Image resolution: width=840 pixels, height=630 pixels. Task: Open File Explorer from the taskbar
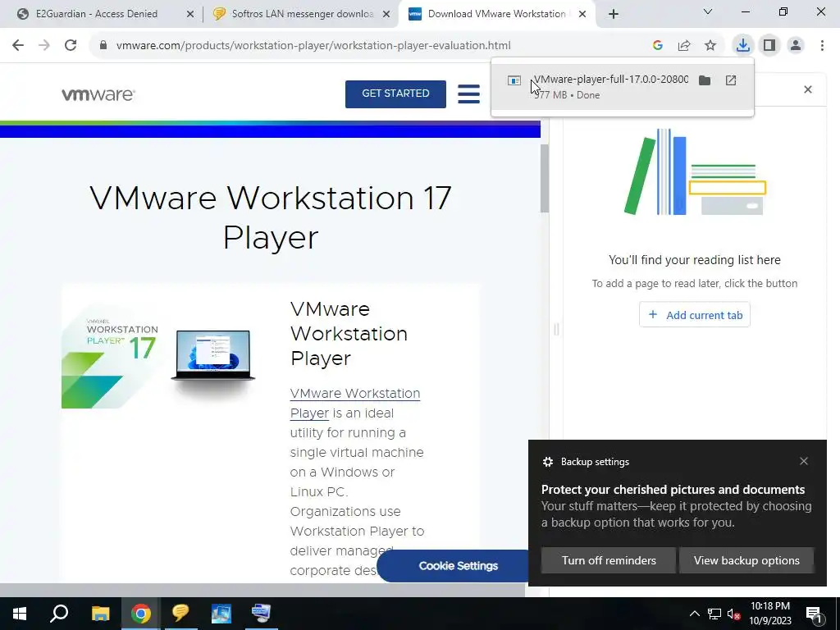100,614
